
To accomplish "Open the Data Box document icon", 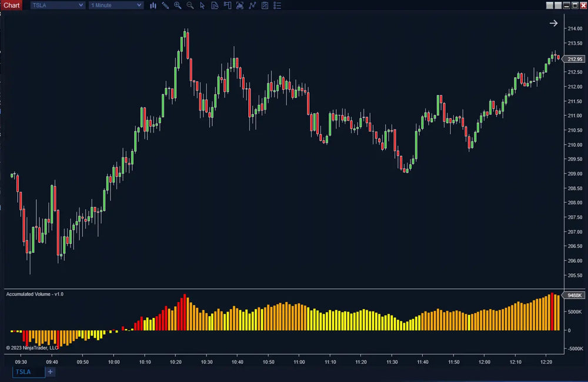I will [x=215, y=5].
